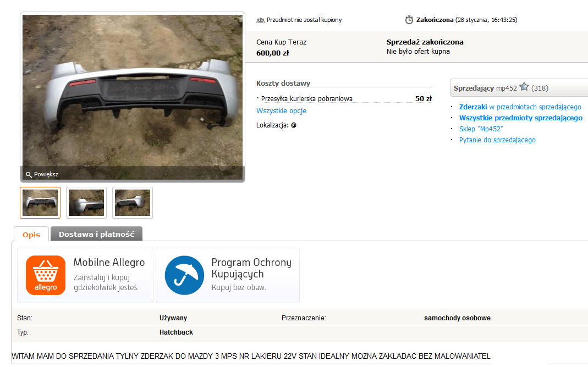
Task: Open seller mp452 profile
Action: pyautogui.click(x=506, y=88)
